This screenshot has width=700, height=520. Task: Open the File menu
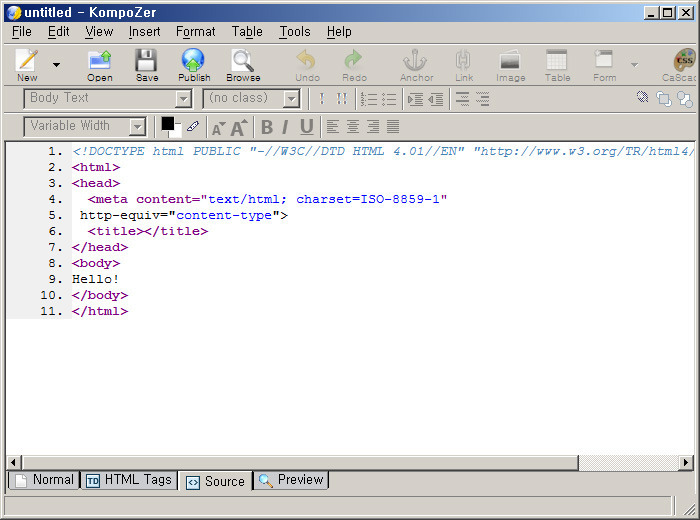point(21,32)
